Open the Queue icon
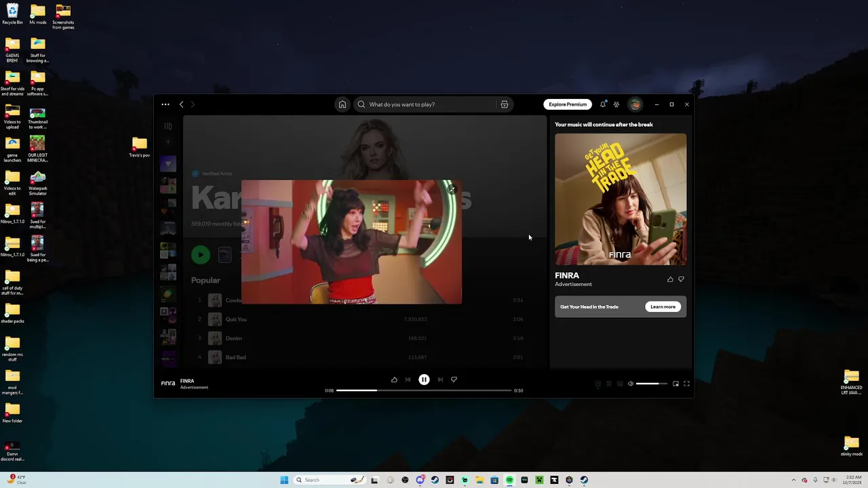868x488 pixels. point(609,384)
